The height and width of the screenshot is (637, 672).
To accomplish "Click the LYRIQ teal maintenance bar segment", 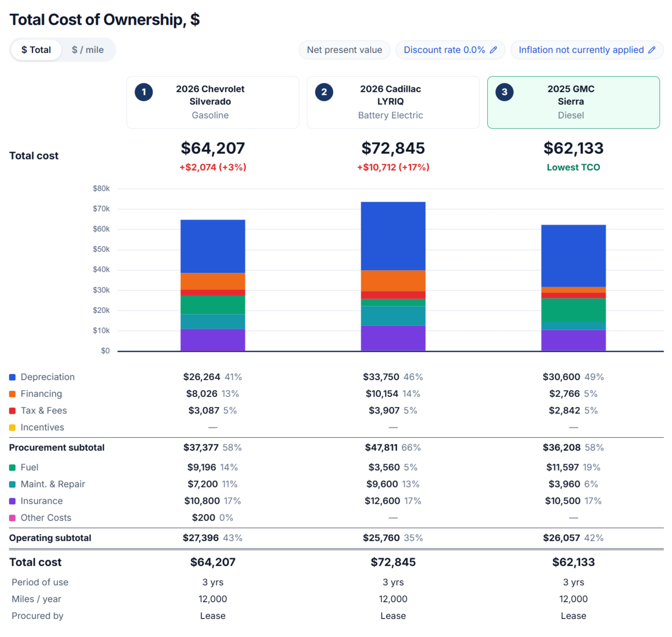I will tap(393, 316).
